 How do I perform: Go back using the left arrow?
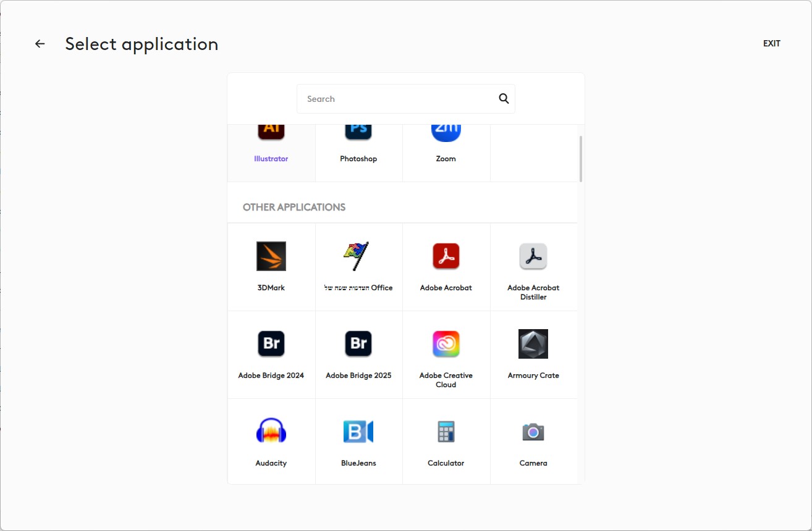pyautogui.click(x=40, y=44)
